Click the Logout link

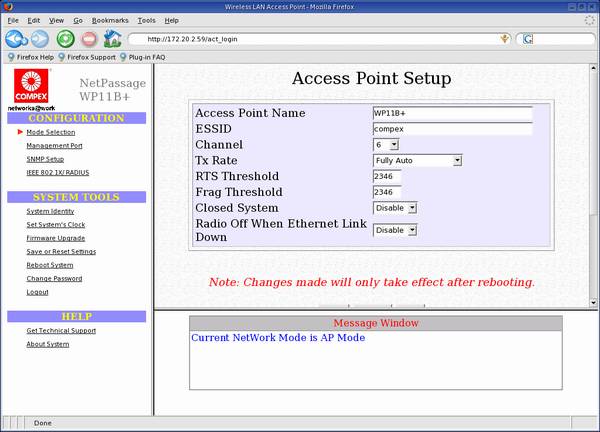pos(38,292)
